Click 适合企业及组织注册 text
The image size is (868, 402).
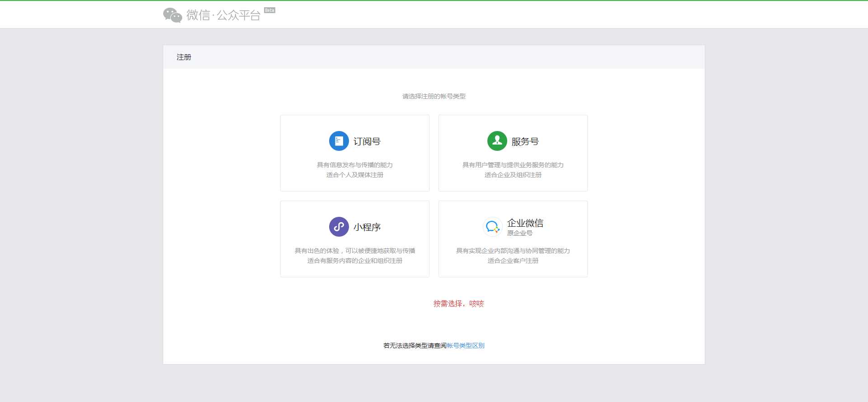click(x=513, y=175)
